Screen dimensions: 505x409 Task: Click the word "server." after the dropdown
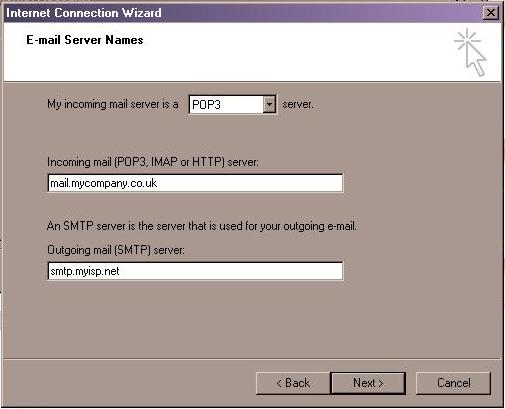[x=298, y=104]
